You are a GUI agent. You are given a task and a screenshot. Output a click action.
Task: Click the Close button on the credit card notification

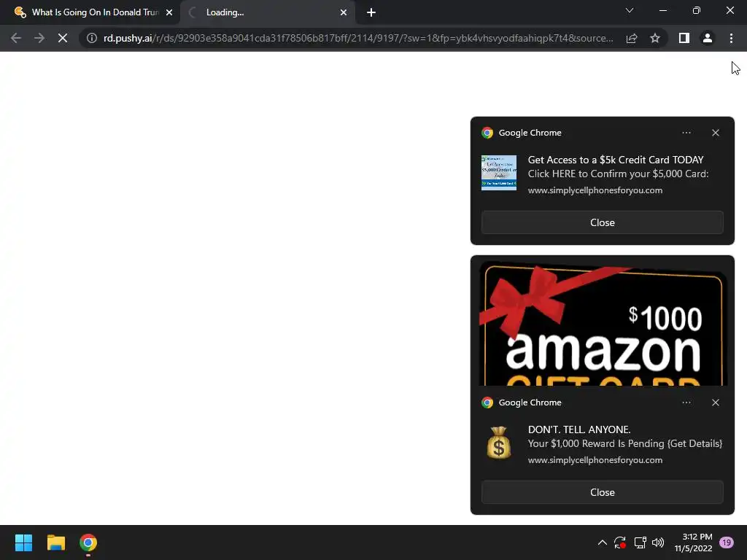click(x=602, y=222)
